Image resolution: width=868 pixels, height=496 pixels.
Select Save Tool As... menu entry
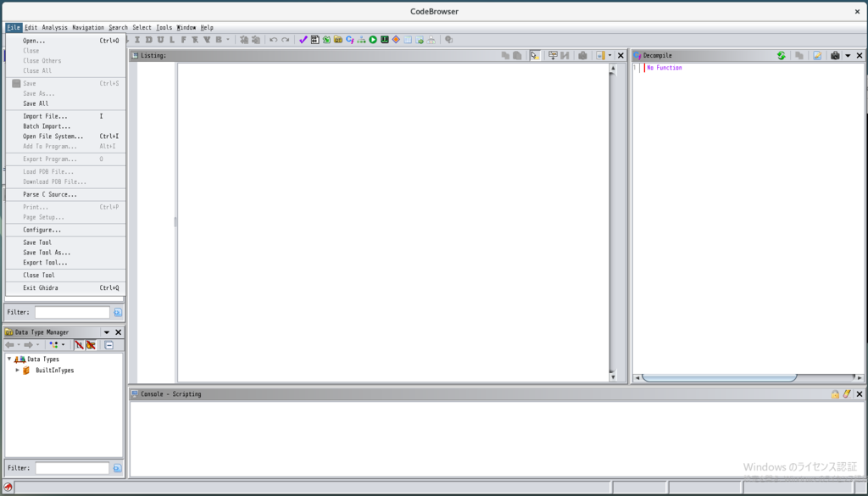click(66, 253)
